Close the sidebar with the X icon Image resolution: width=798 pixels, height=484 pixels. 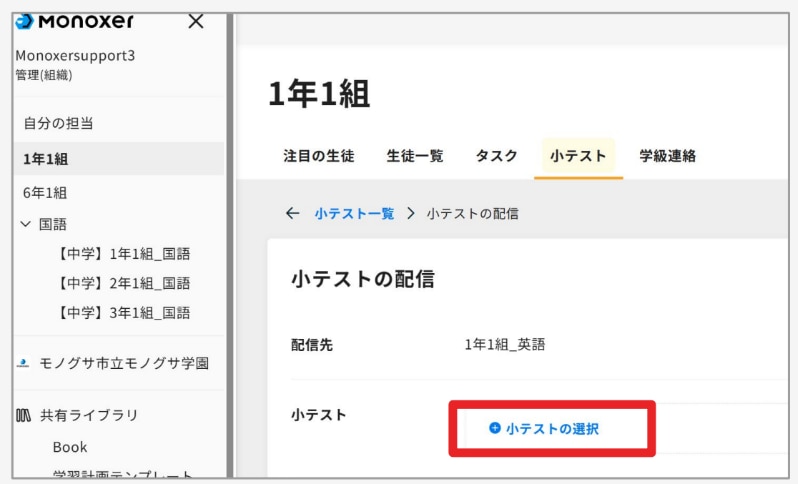pyautogui.click(x=196, y=21)
